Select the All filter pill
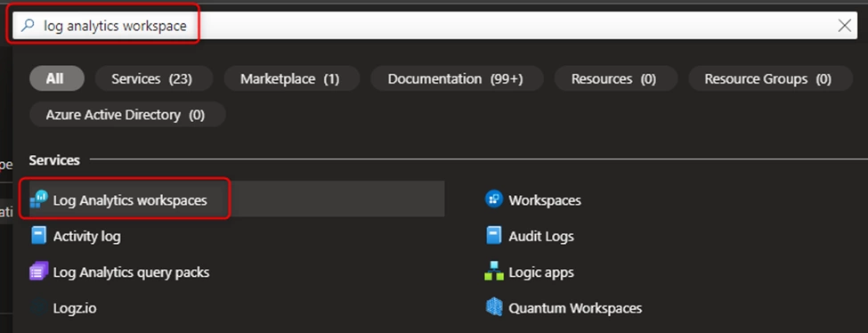This screenshot has width=868, height=333. 56,78
